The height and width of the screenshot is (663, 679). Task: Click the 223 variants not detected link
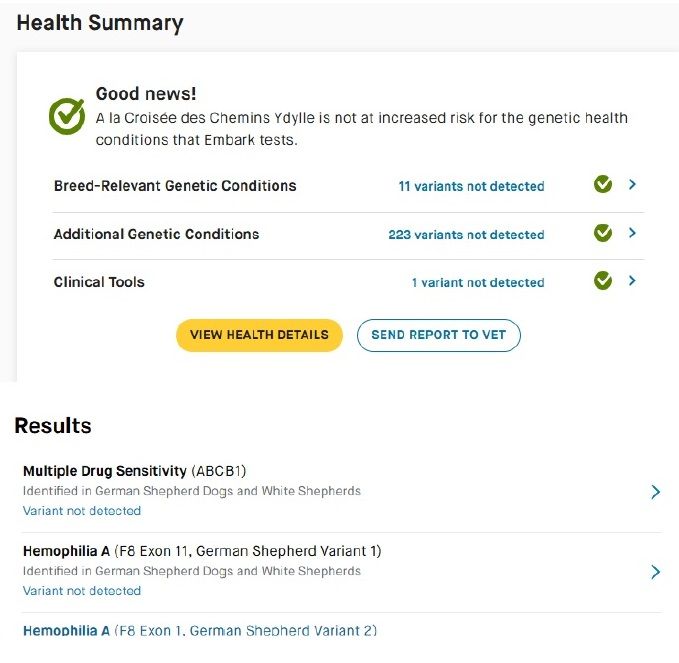(466, 234)
